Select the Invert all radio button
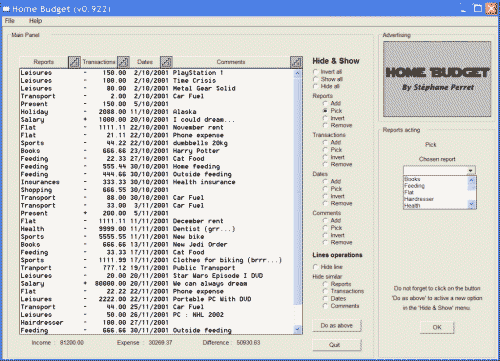The width and height of the screenshot is (500, 361). (x=315, y=72)
